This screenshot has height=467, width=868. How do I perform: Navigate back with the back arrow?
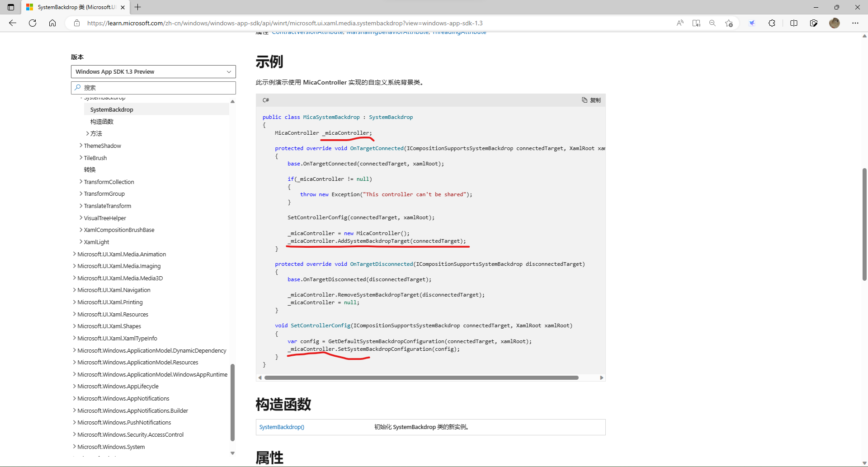(12, 23)
